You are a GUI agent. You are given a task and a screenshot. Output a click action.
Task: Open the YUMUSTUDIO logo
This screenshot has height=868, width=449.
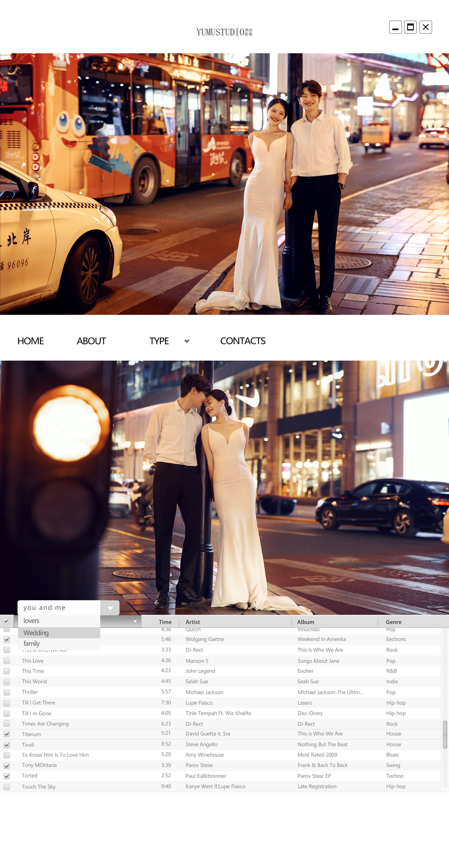pyautogui.click(x=225, y=32)
